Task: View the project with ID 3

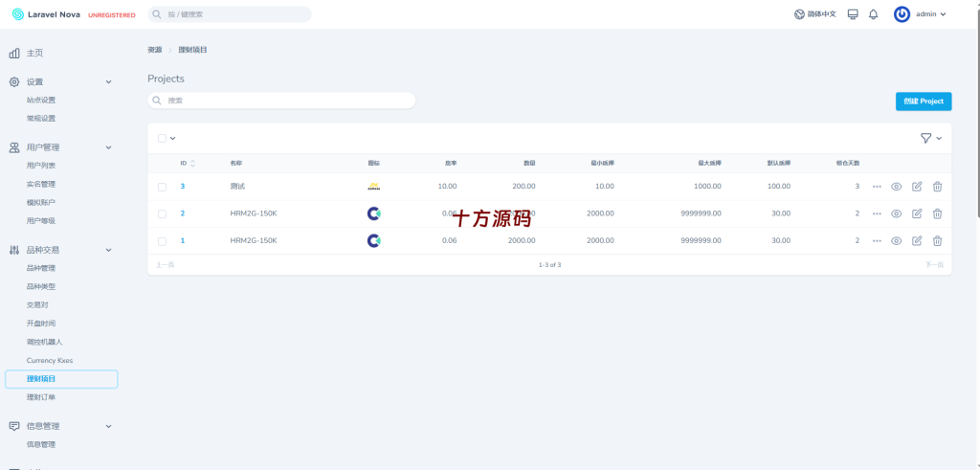Action: [896, 187]
